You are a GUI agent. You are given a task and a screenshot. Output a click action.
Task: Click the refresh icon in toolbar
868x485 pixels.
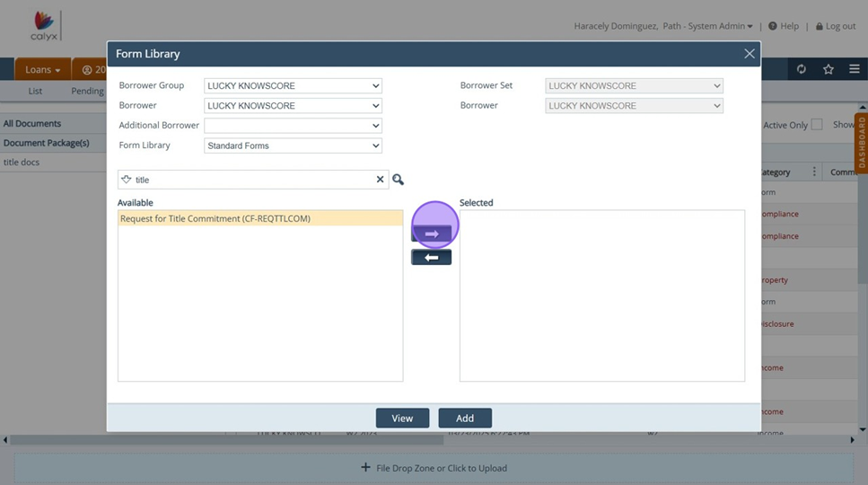pos(802,69)
